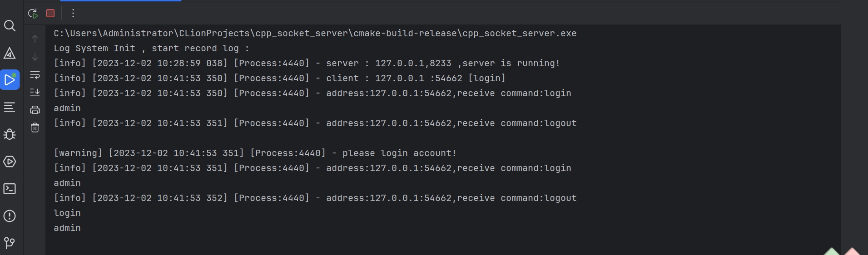Click the Down the stack trace arrow

(x=35, y=57)
